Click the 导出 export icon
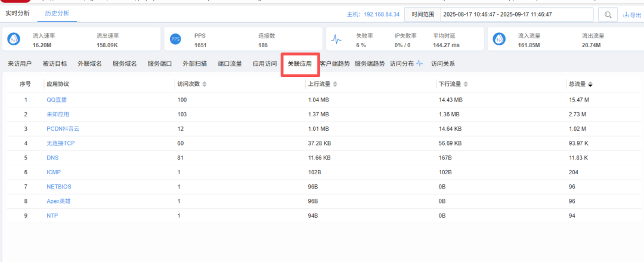The image size is (644, 262). [x=626, y=16]
